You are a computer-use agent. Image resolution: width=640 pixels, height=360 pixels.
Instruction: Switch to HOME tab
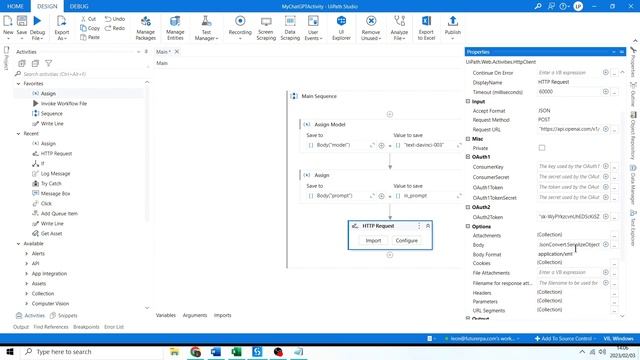click(x=15, y=6)
